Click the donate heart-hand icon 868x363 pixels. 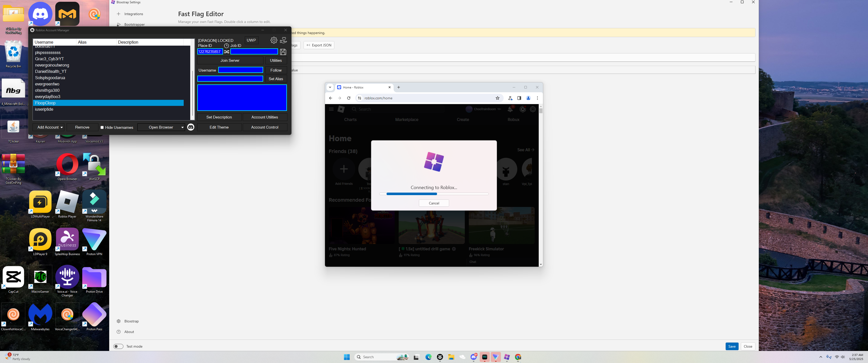click(x=283, y=40)
